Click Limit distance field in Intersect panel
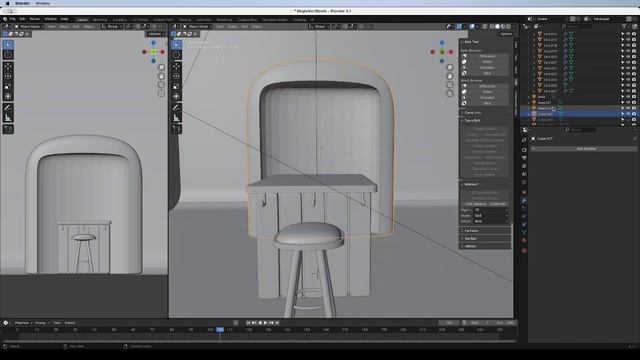 pos(484,204)
